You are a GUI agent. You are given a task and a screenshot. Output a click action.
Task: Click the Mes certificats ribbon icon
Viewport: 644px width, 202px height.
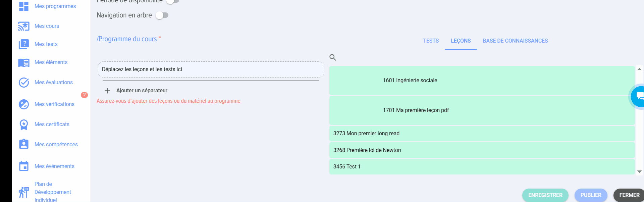point(24,124)
